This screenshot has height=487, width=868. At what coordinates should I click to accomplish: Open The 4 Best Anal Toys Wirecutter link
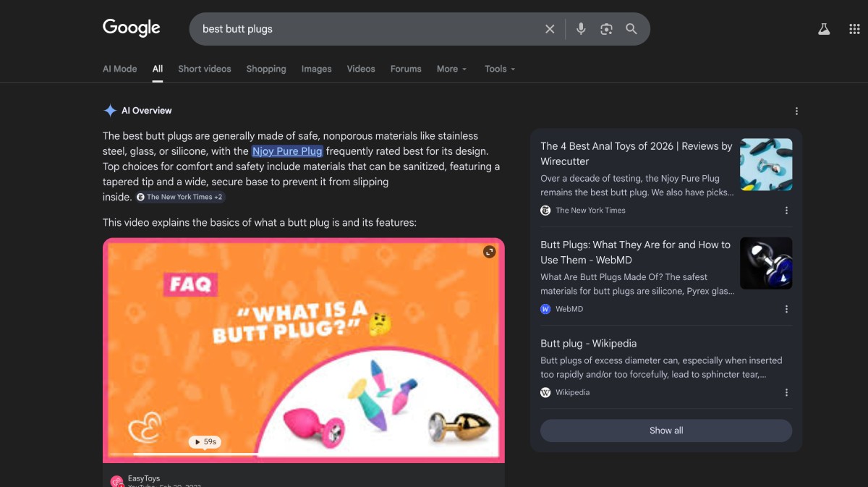pos(637,153)
